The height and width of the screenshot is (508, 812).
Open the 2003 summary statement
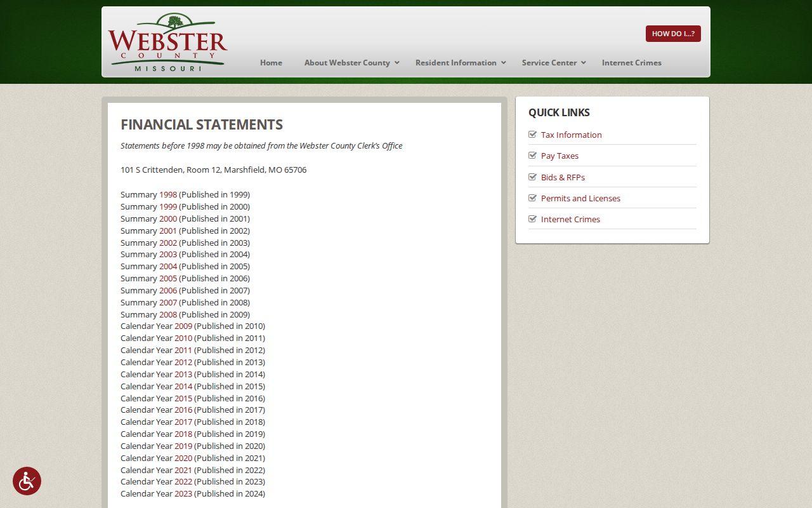pyautogui.click(x=168, y=254)
